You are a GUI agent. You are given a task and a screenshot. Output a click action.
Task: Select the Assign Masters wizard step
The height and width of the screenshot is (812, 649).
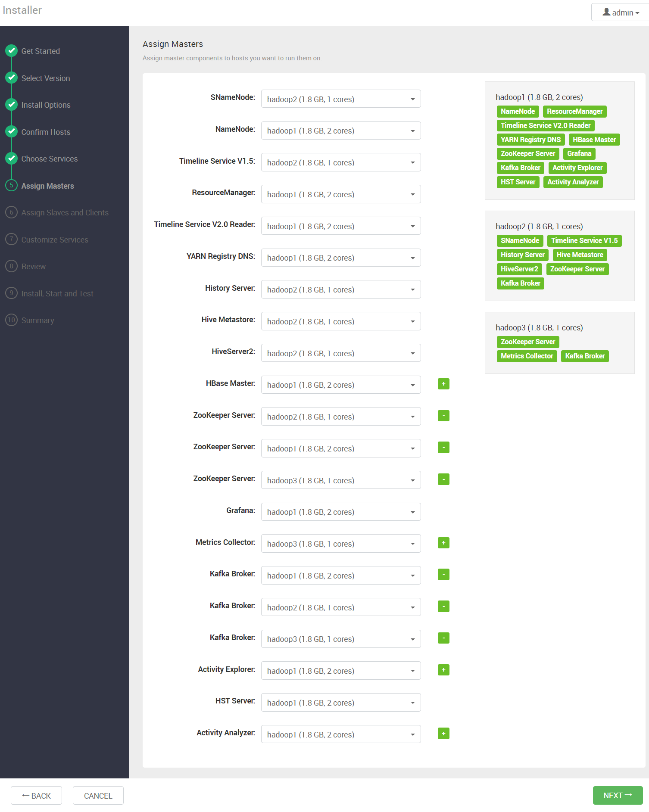pyautogui.click(x=47, y=186)
